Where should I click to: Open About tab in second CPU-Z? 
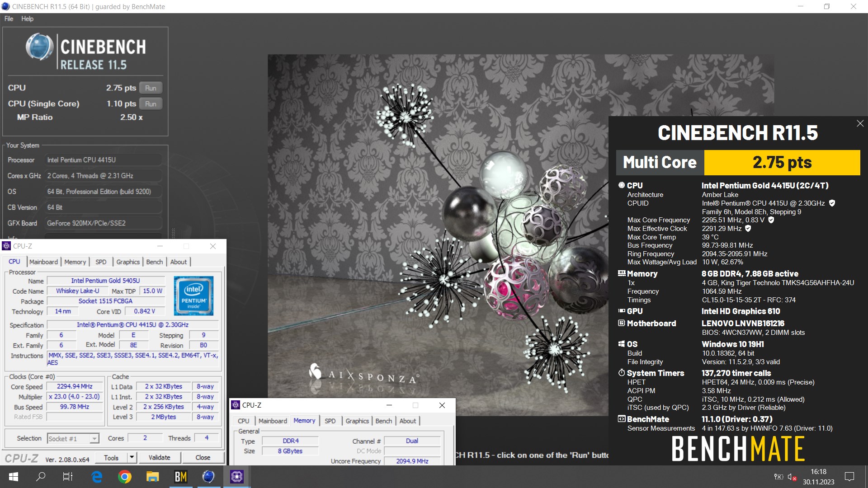(408, 421)
